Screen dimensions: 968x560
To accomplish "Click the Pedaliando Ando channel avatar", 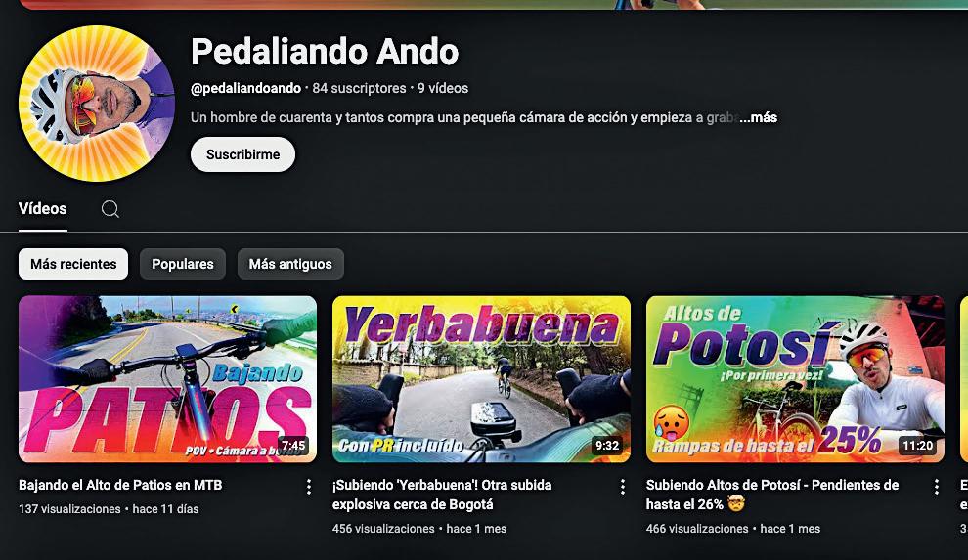I will tap(97, 104).
